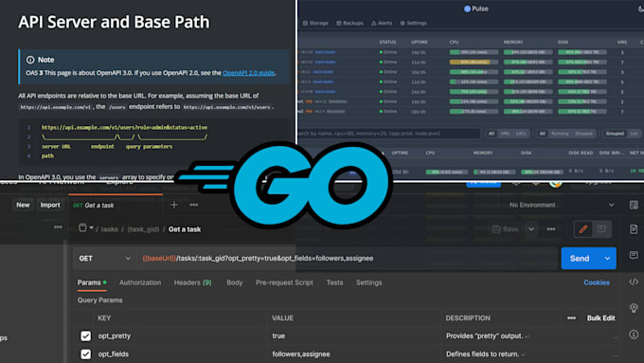Click the lightbulb icon in right sidebar
The image size is (644, 363).
pos(634,308)
